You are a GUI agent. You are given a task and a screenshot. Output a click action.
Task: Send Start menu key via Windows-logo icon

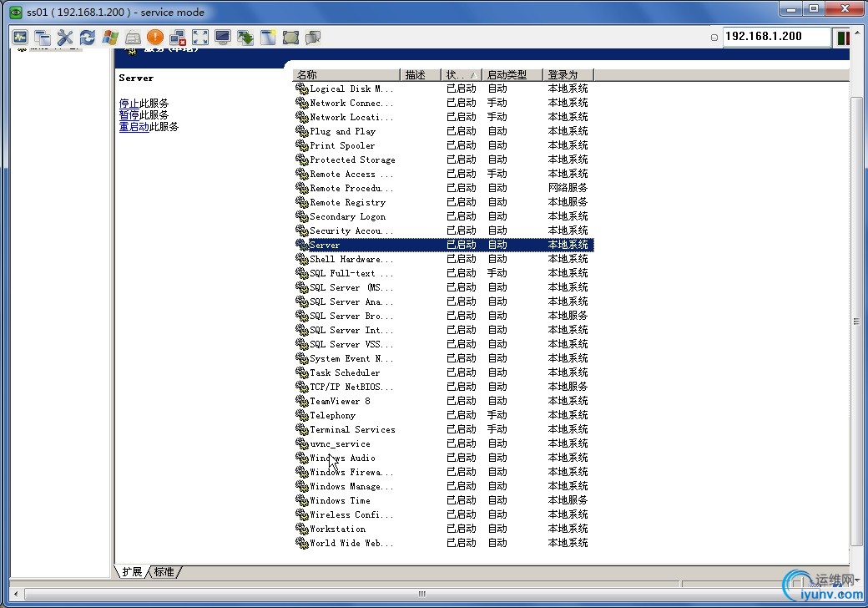click(x=110, y=37)
